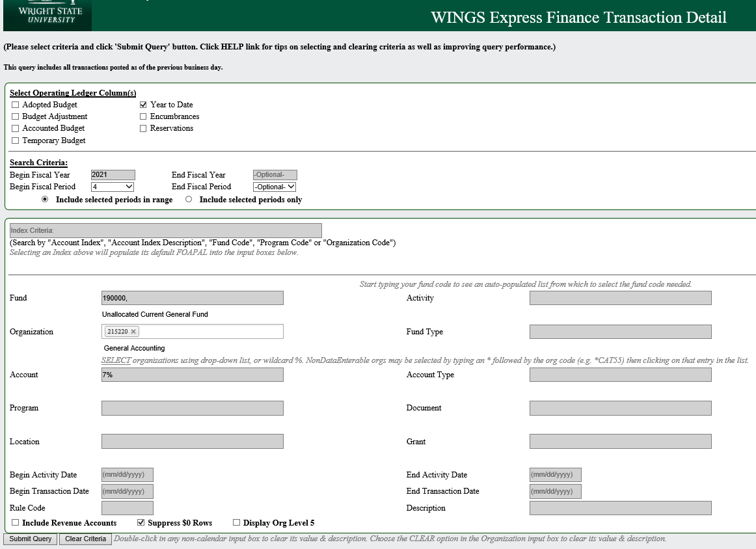756x549 pixels.
Task: Click the Begin Activity Date field
Action: (x=128, y=475)
